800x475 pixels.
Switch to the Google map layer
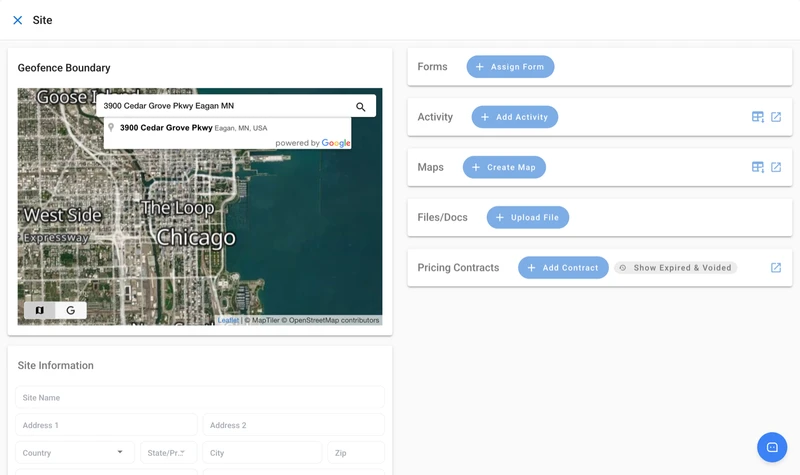70,310
